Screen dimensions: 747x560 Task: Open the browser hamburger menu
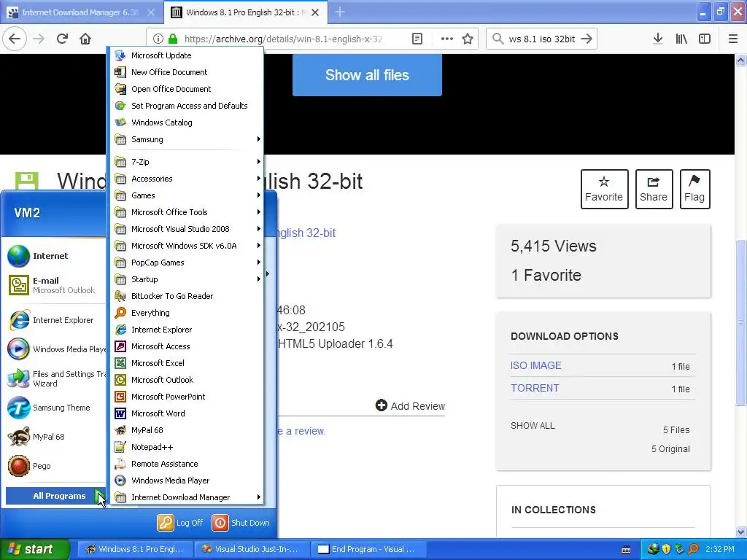[733, 39]
